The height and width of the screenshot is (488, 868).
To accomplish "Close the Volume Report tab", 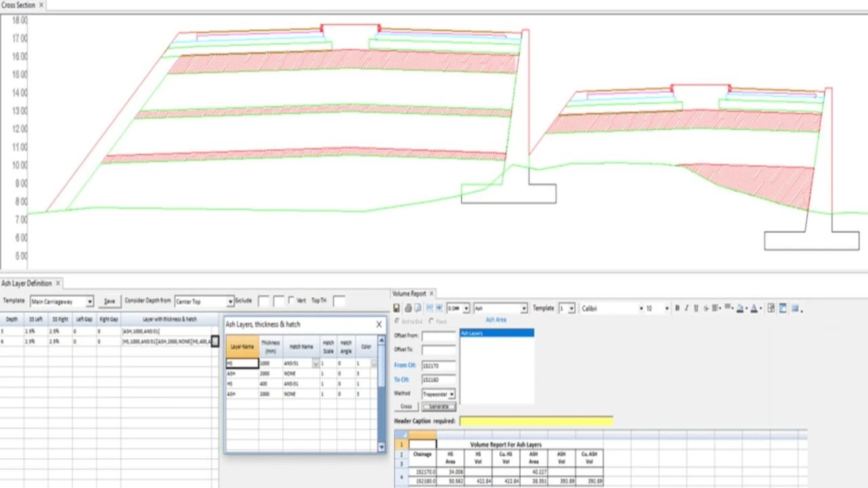I will 431,293.
